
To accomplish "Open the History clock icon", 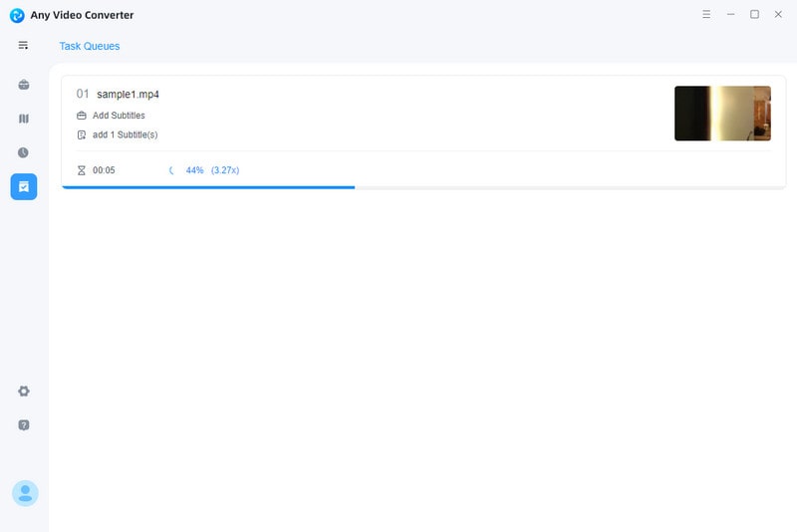I will click(x=23, y=152).
